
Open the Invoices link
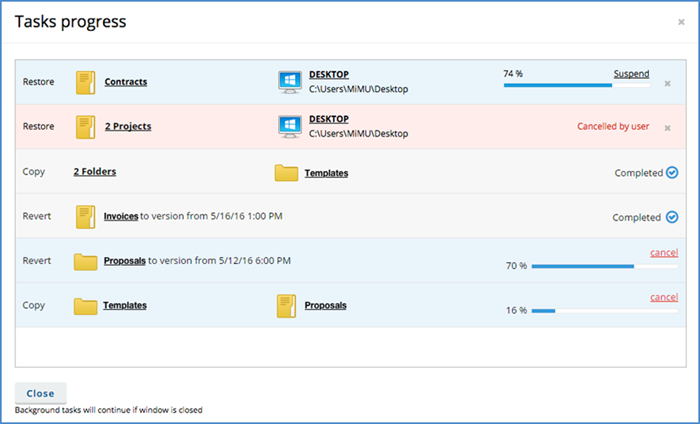(121, 216)
